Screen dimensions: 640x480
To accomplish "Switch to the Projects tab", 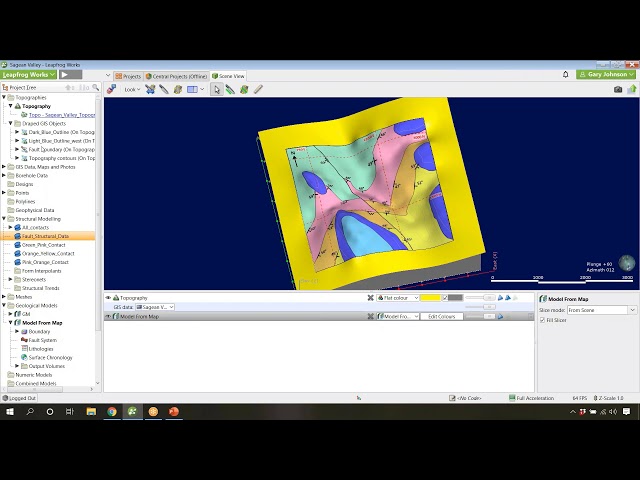I will pyautogui.click(x=128, y=76).
